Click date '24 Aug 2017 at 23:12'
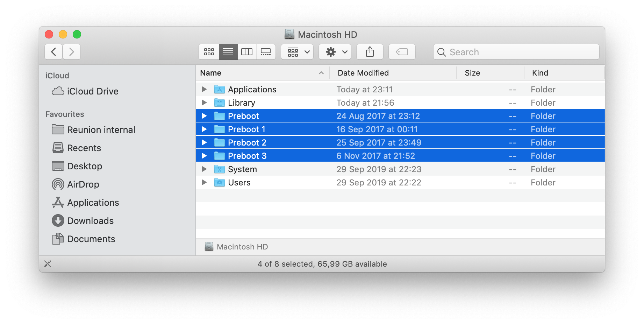Screen dimensions: 644x324 pyautogui.click(x=378, y=116)
